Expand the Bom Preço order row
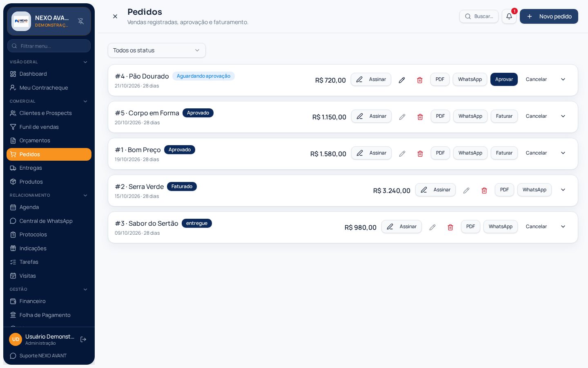588x368 pixels. coord(563,153)
